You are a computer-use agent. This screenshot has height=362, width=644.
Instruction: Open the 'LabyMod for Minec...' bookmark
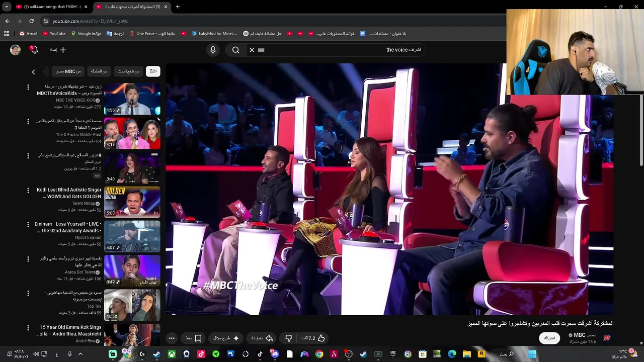pos(214,34)
